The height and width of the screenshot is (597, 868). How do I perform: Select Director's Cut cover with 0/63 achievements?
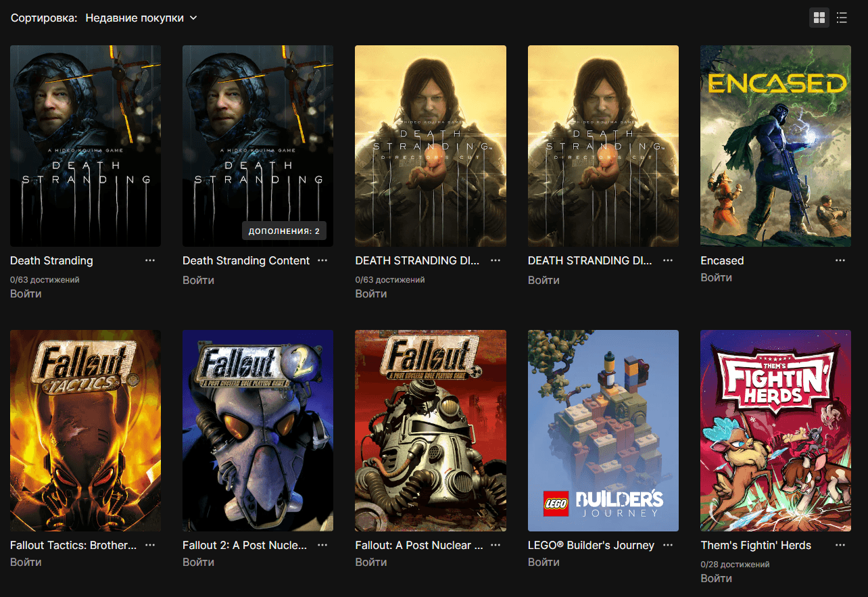coord(431,146)
